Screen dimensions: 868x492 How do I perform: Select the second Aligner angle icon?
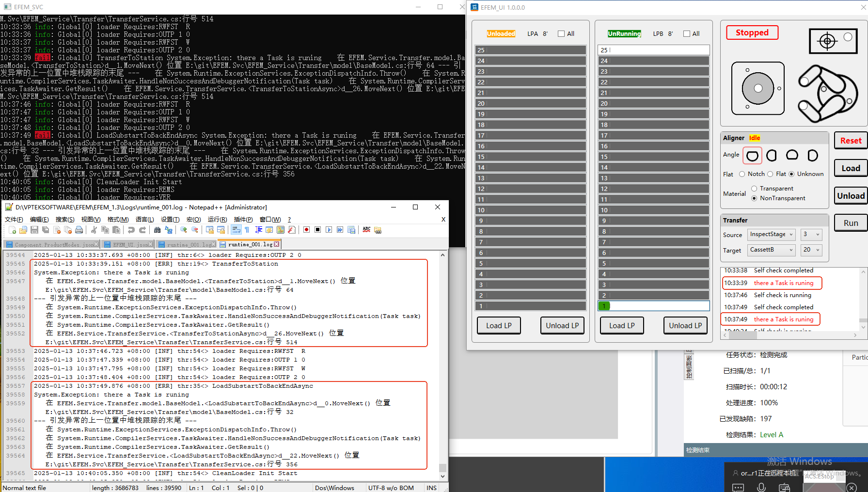pos(772,155)
